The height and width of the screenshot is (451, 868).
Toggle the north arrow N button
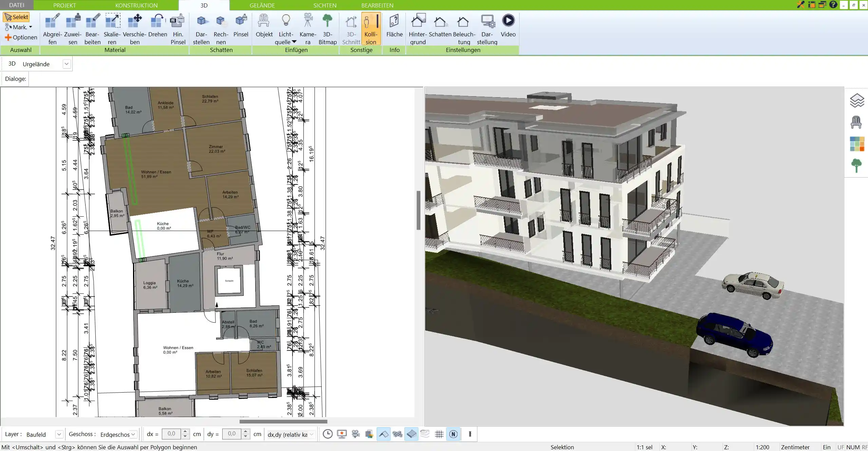(453, 434)
